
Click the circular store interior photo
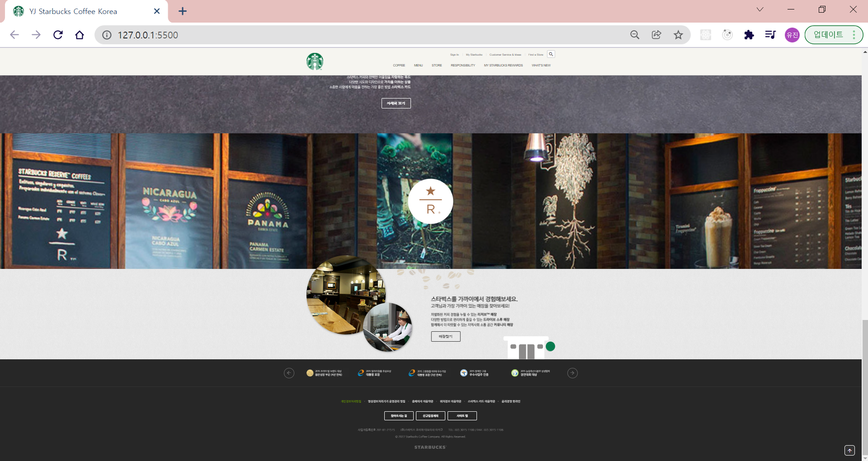pyautogui.click(x=345, y=295)
